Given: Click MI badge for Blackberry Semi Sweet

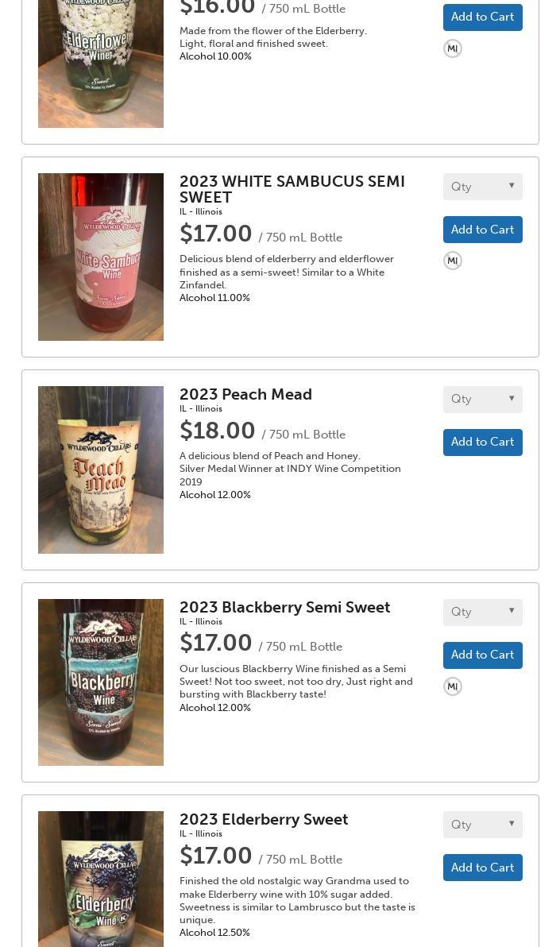Looking at the screenshot, I should click(x=453, y=686).
